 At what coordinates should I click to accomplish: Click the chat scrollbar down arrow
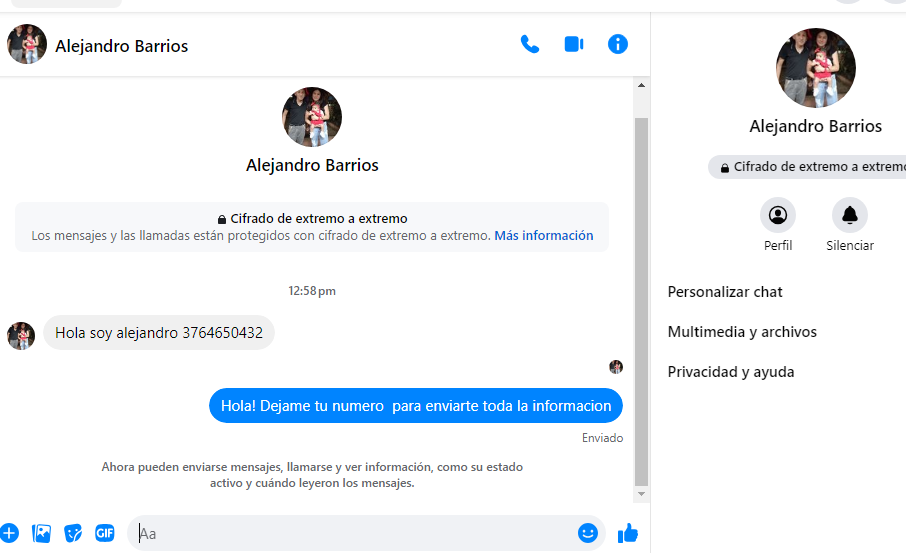tap(642, 494)
